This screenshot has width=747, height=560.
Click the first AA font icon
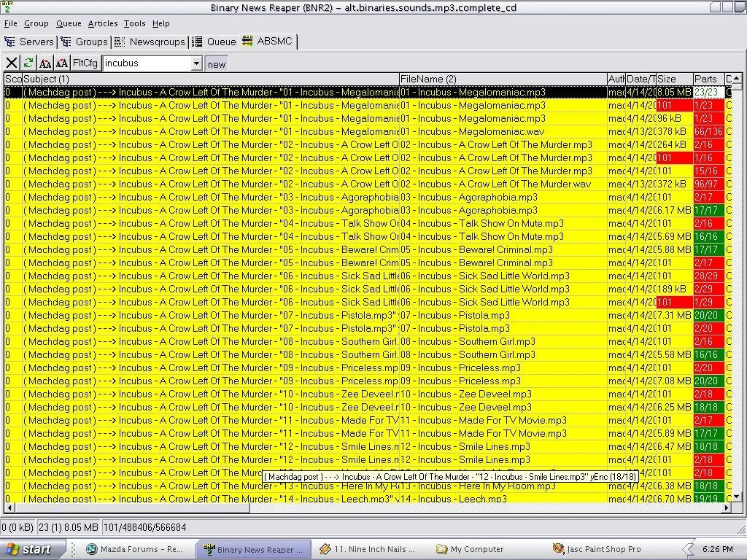45,63
